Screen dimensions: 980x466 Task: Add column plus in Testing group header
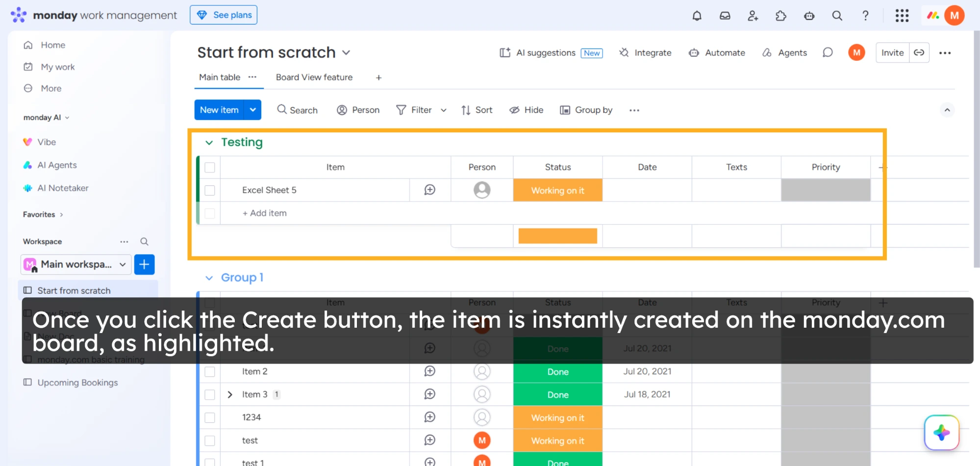[882, 167]
